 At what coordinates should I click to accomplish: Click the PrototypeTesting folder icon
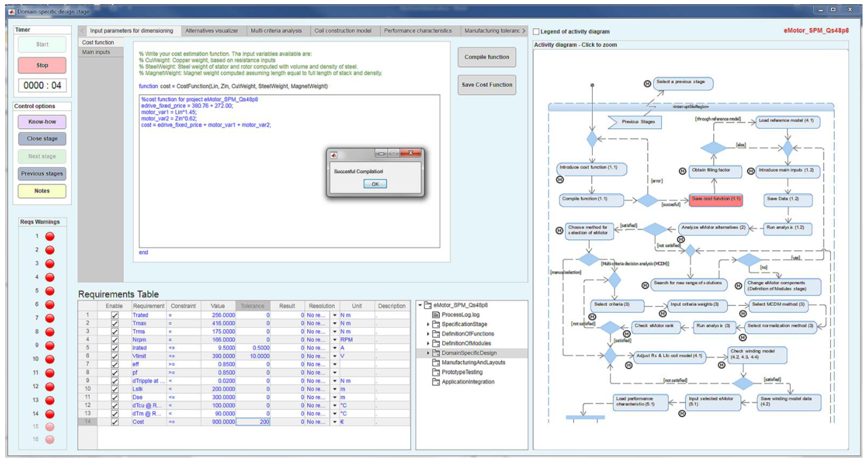click(x=436, y=372)
